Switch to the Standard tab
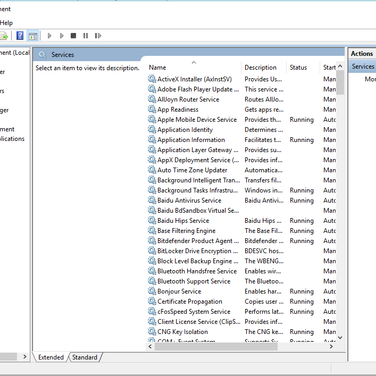This screenshot has width=376, height=376. point(85,357)
